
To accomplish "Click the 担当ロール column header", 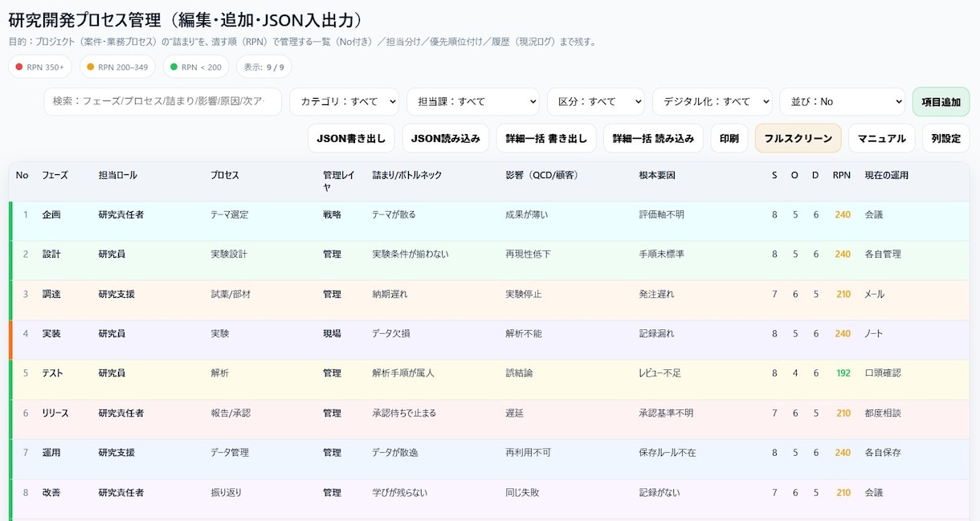I will [118, 175].
